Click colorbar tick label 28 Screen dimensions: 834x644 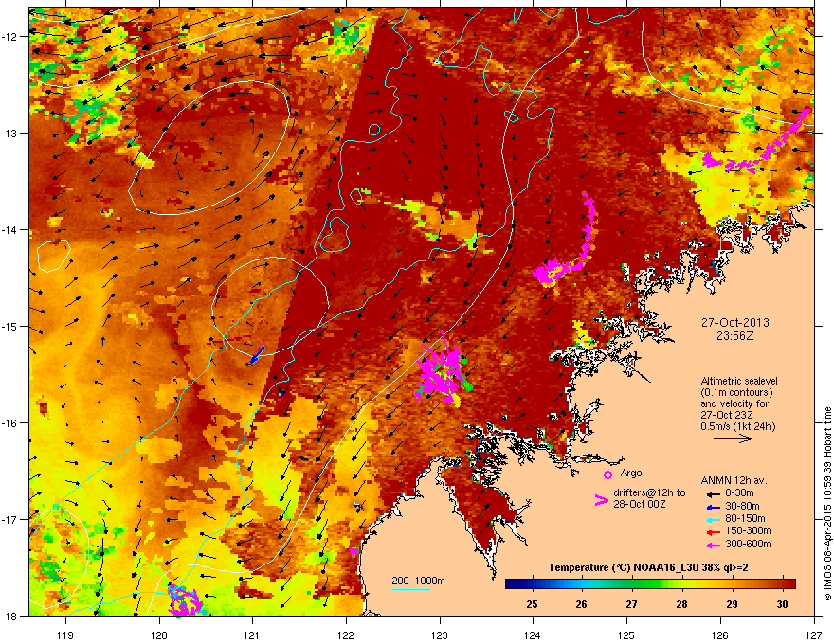681,604
